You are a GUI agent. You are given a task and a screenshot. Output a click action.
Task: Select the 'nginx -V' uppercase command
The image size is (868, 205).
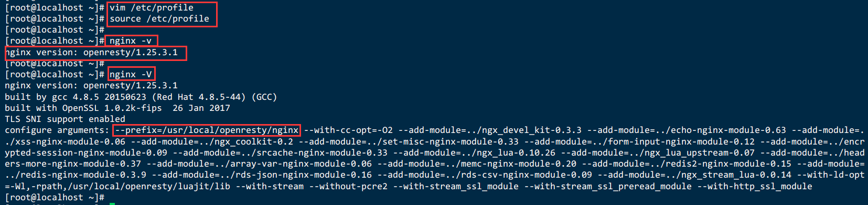click(x=131, y=75)
